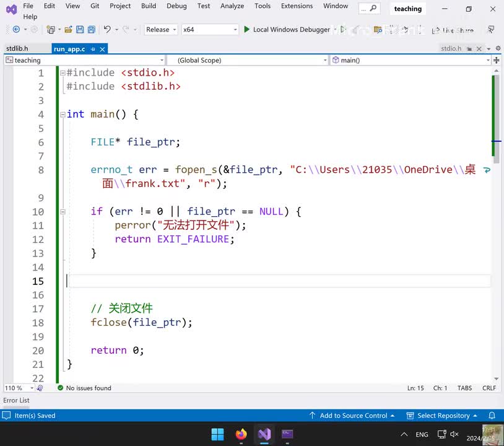
Task: Click the code cleanup brush icon
Action: click(40, 388)
